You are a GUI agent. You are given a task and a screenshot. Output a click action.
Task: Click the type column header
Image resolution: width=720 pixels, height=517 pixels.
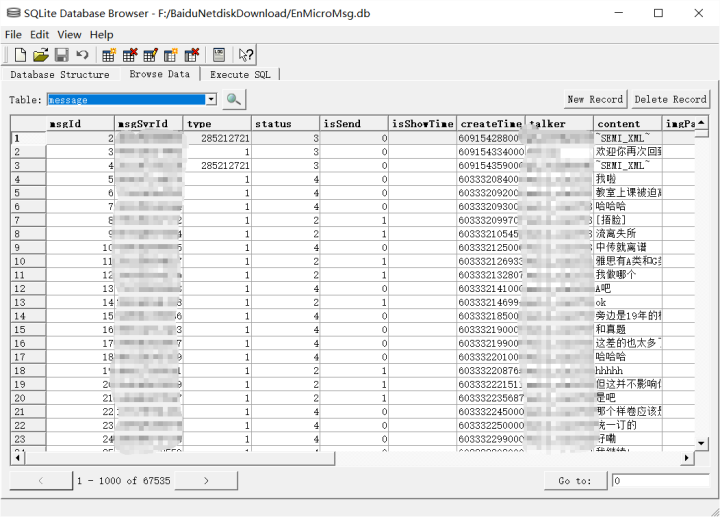pos(217,124)
